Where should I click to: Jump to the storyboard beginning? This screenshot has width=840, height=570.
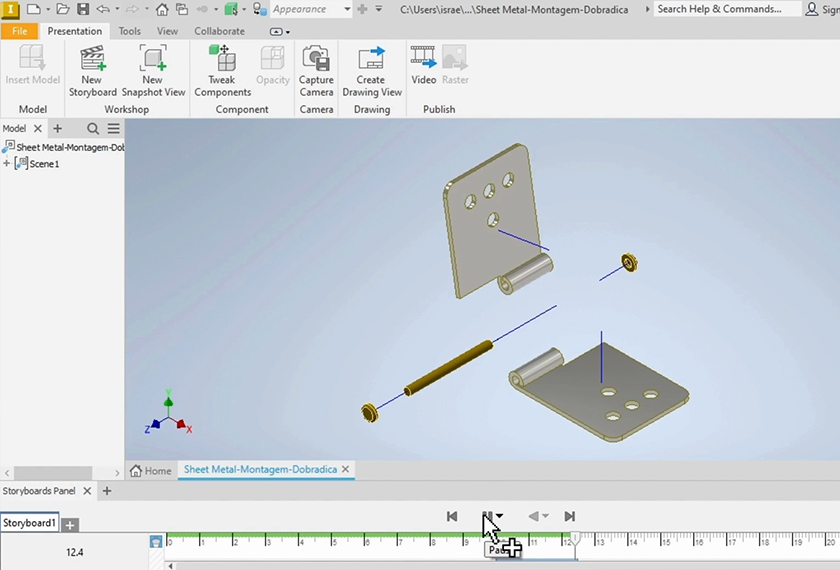[452, 516]
